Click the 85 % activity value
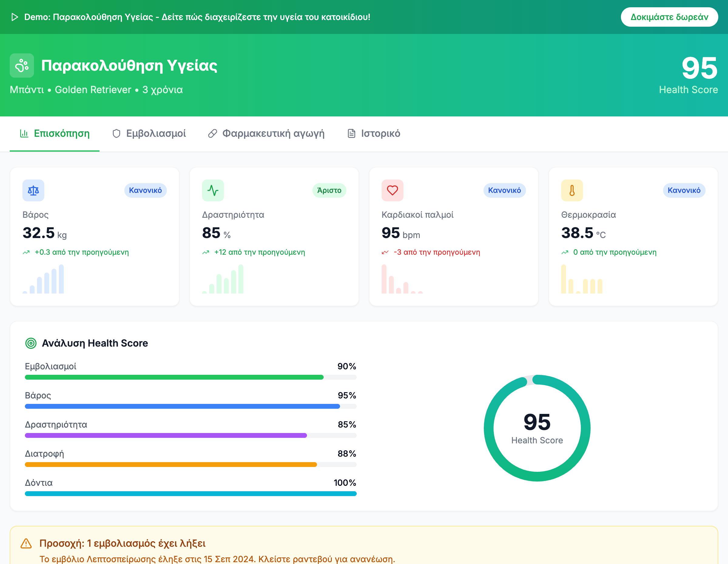This screenshot has width=728, height=564. pyautogui.click(x=216, y=233)
